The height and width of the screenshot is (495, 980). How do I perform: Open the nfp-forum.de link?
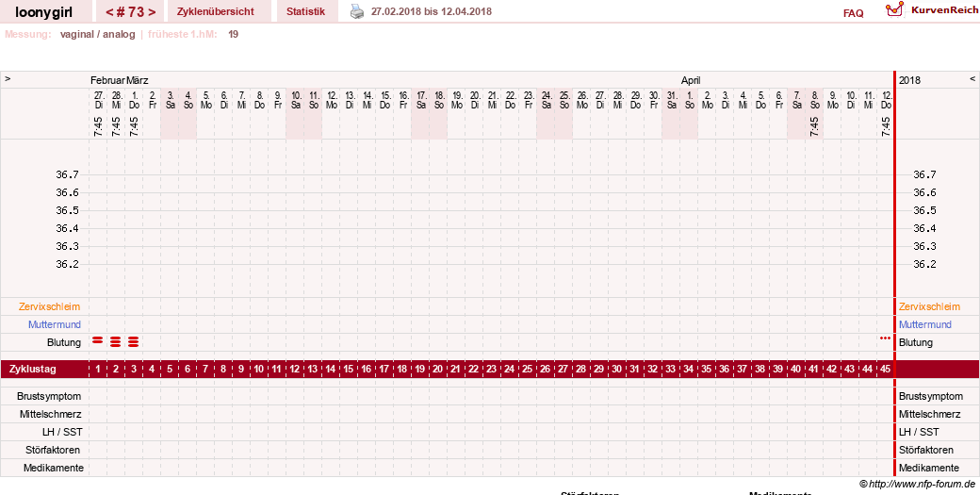coord(917,484)
